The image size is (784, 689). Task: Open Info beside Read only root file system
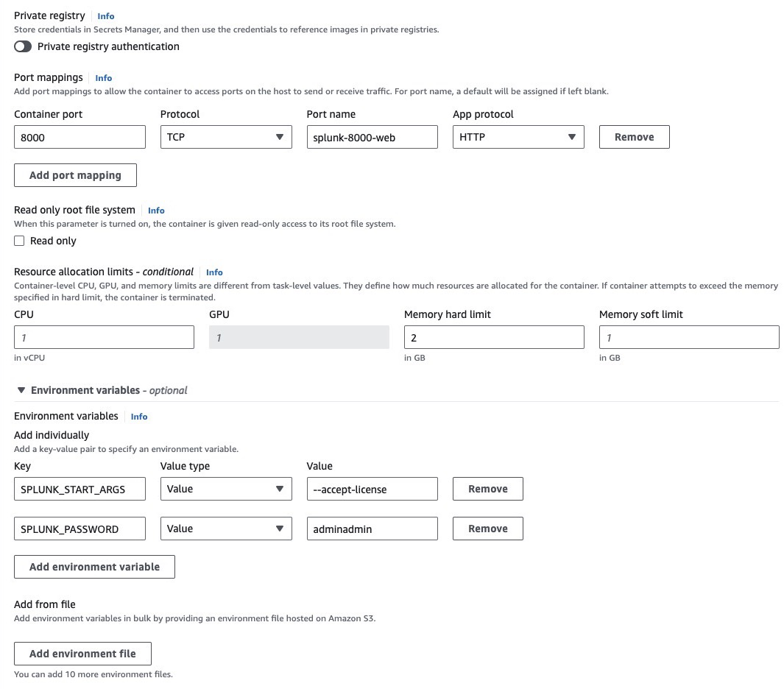pos(156,210)
